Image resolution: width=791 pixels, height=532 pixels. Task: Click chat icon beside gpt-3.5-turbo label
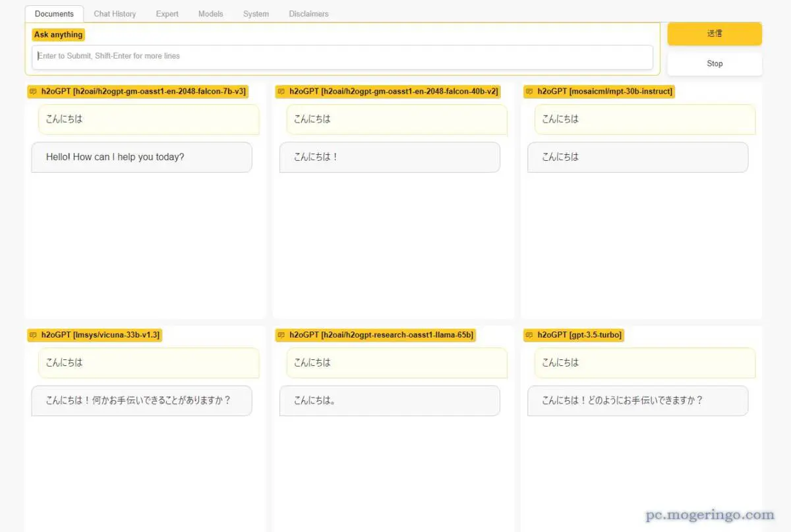click(529, 335)
